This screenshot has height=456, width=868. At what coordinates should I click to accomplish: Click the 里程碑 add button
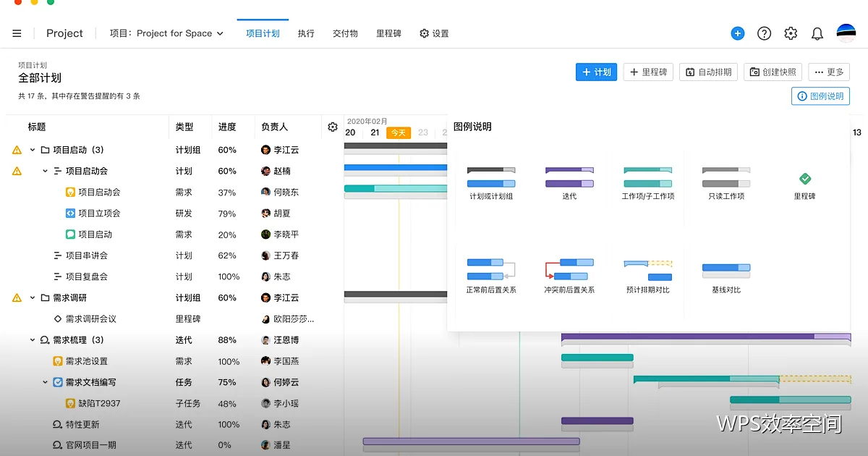click(x=648, y=72)
